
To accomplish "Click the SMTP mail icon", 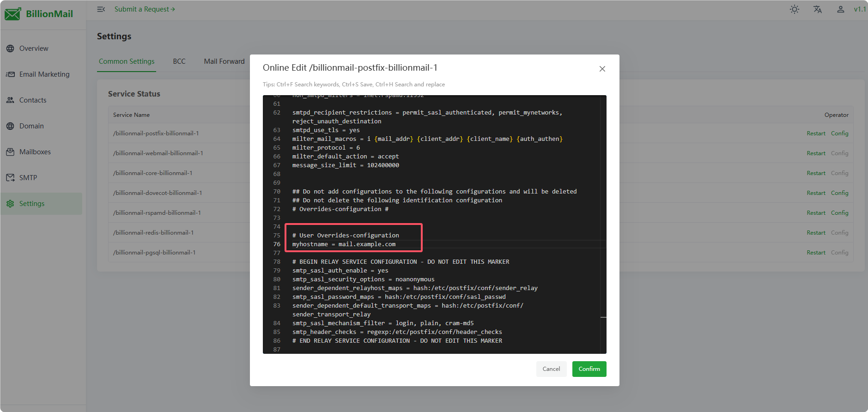I will tap(10, 178).
